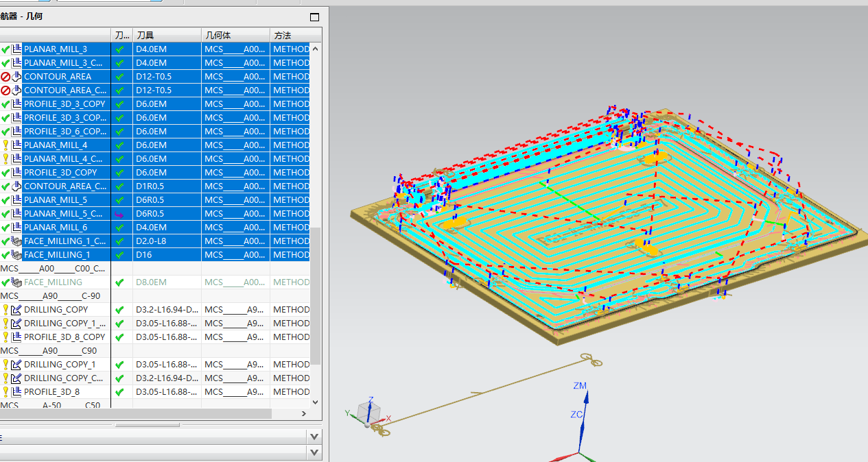Click the D6R0.5 tool cell in PLANAR_MILL_5 row
The height and width of the screenshot is (462, 868).
[x=167, y=200]
